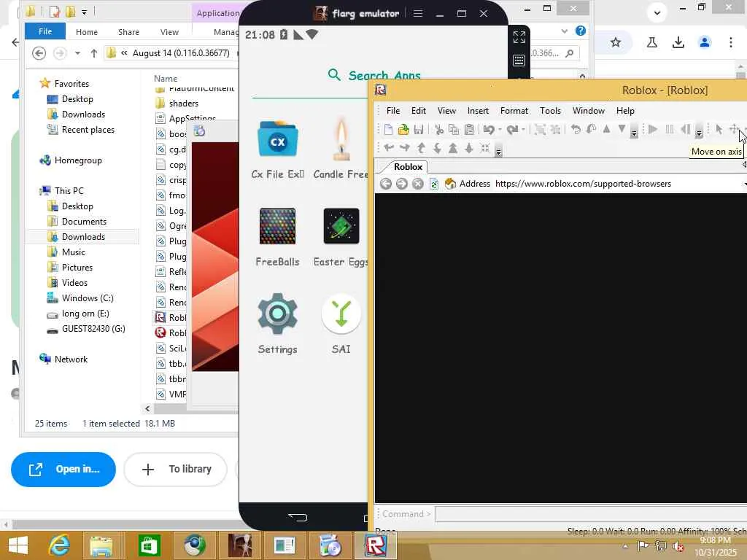Click Refresh page icon in Roblox address bar
This screenshot has height=560, width=747.
434,184
